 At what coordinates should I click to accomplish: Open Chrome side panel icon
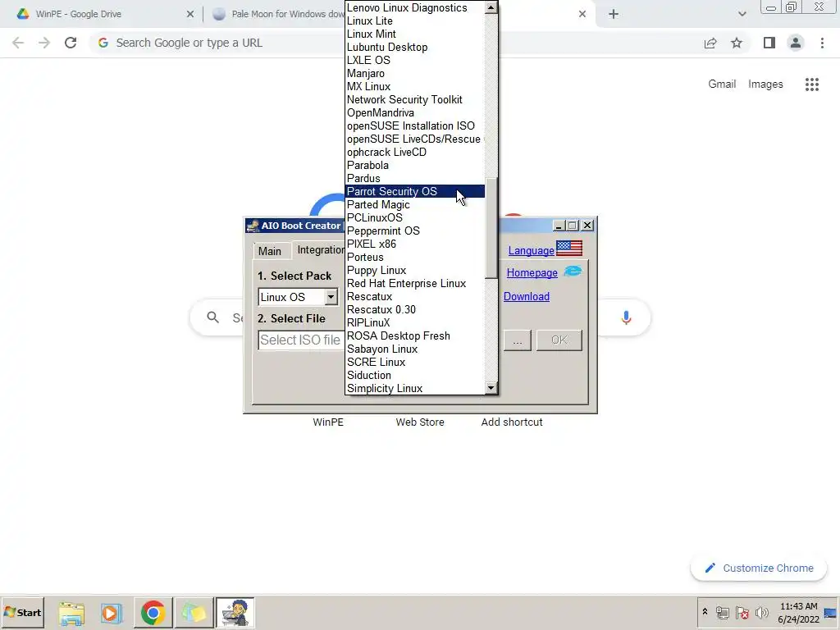click(x=769, y=43)
